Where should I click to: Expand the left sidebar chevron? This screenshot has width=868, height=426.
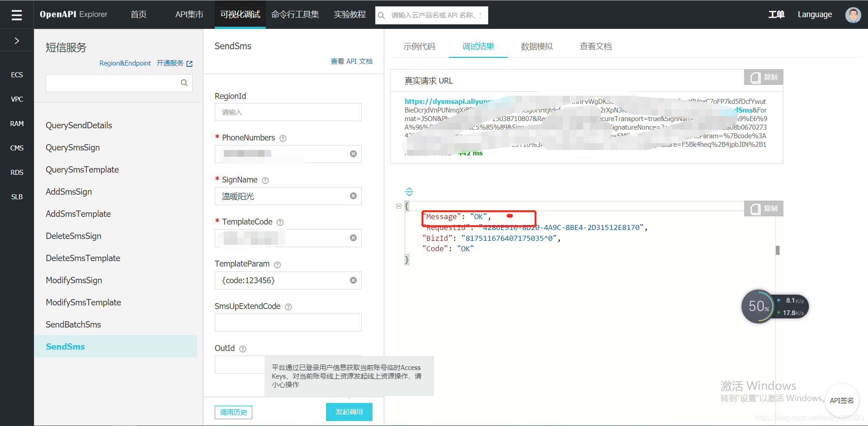point(17,41)
